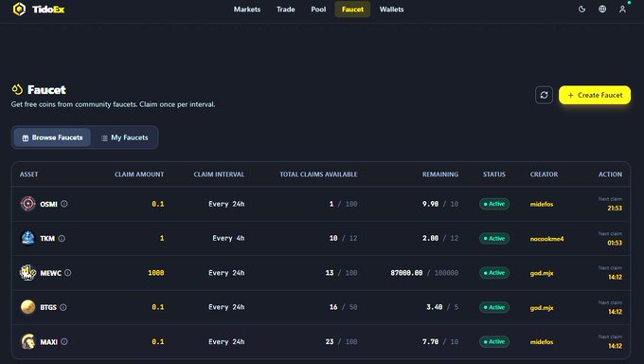This screenshot has height=364, width=644.
Task: Open creator nocookme4 link
Action: [546, 239]
